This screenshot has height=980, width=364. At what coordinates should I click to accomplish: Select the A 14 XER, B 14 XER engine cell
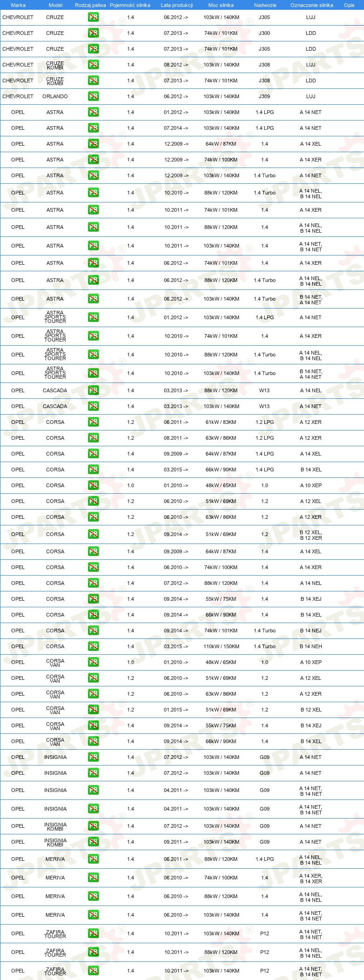point(311,879)
